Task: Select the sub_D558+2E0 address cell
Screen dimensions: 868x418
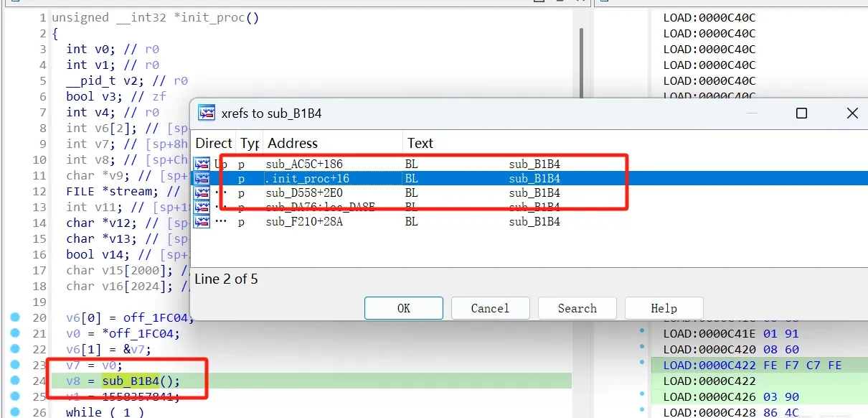Action: [x=305, y=193]
